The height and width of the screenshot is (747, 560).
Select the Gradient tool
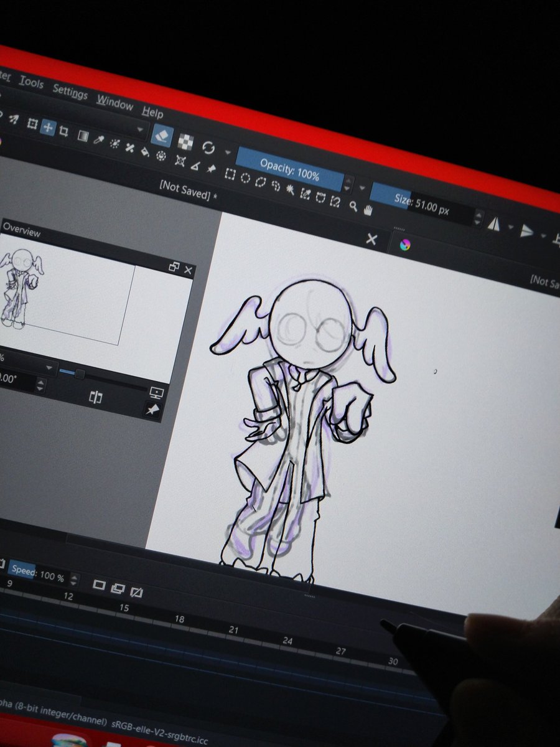[x=82, y=135]
